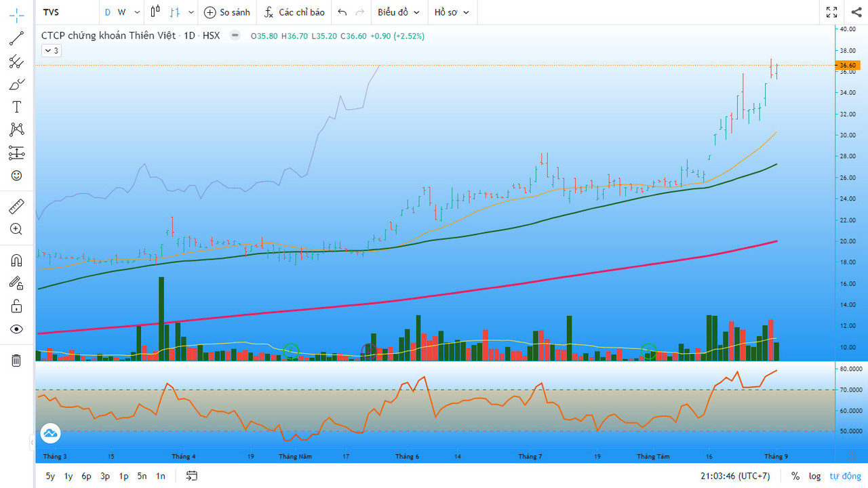Select the candlestick chart style icon
868x488 pixels.
click(x=155, y=12)
